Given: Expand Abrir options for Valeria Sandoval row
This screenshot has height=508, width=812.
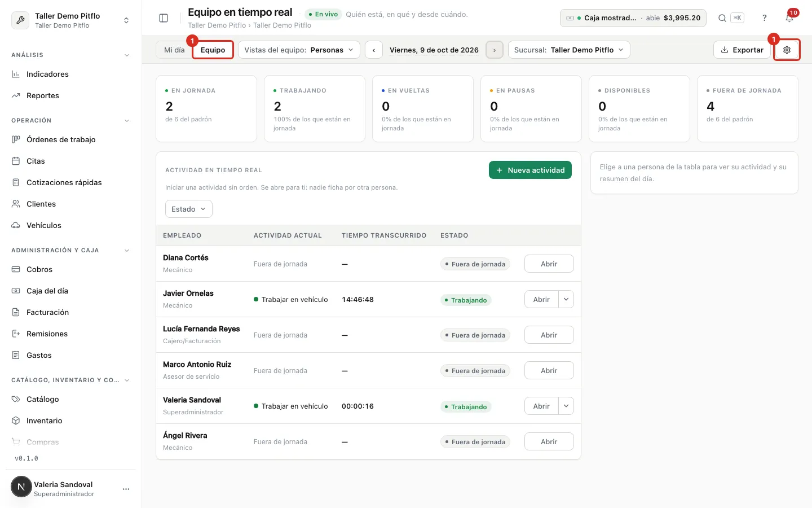Looking at the screenshot, I should (x=566, y=406).
